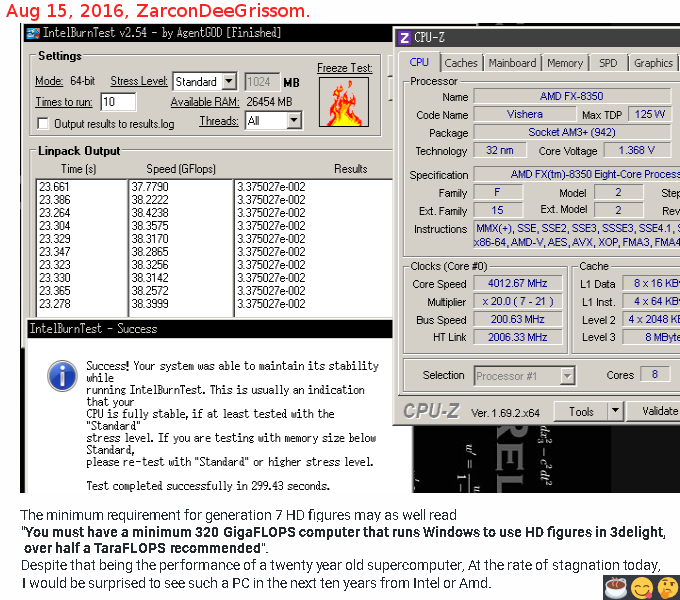Click the 4012.67 MHz Core Speed value

pos(517,284)
